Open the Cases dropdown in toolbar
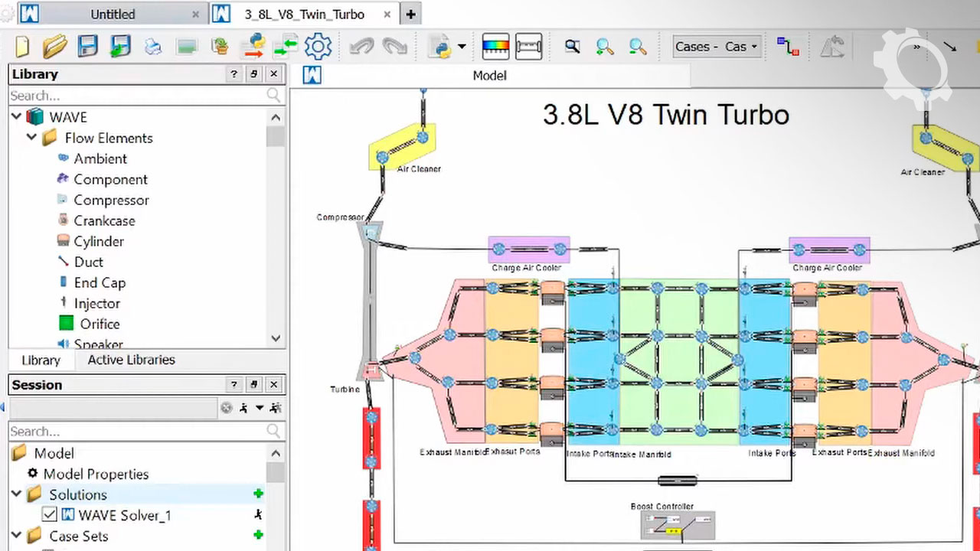The width and height of the screenshot is (980, 551). pyautogui.click(x=716, y=47)
